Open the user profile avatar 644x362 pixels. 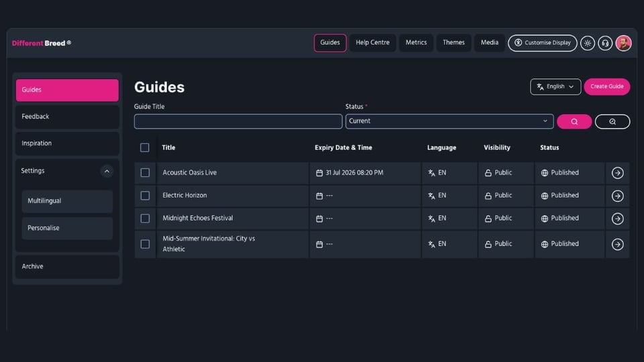tap(623, 43)
